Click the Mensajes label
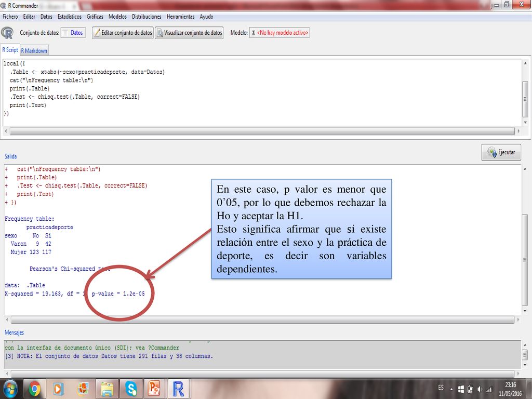The height and width of the screenshot is (399, 532). pos(14,332)
